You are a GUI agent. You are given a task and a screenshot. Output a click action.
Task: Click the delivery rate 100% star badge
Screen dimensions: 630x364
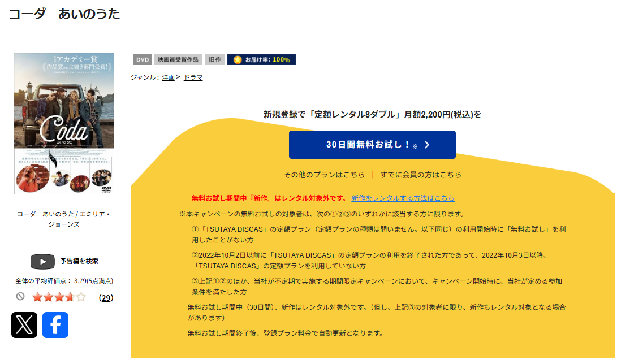(x=262, y=59)
